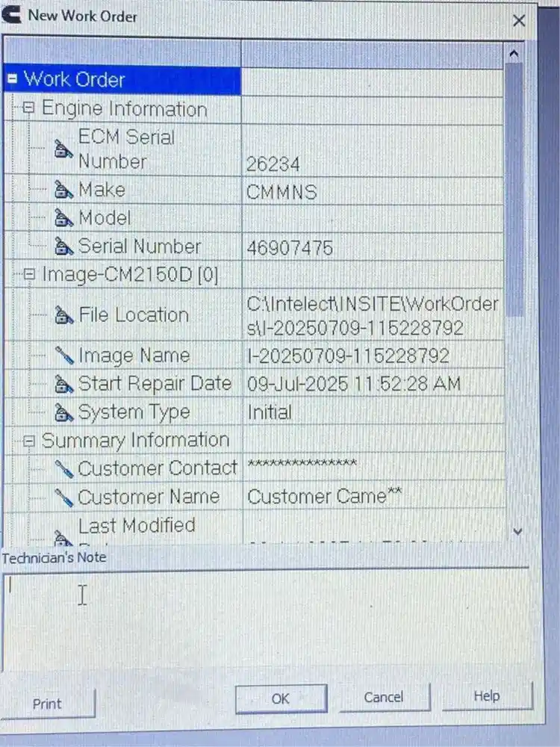The width and height of the screenshot is (560, 747).
Task: Click the date value 09-Jul-2025 11:52:28 AM
Action: 354,384
